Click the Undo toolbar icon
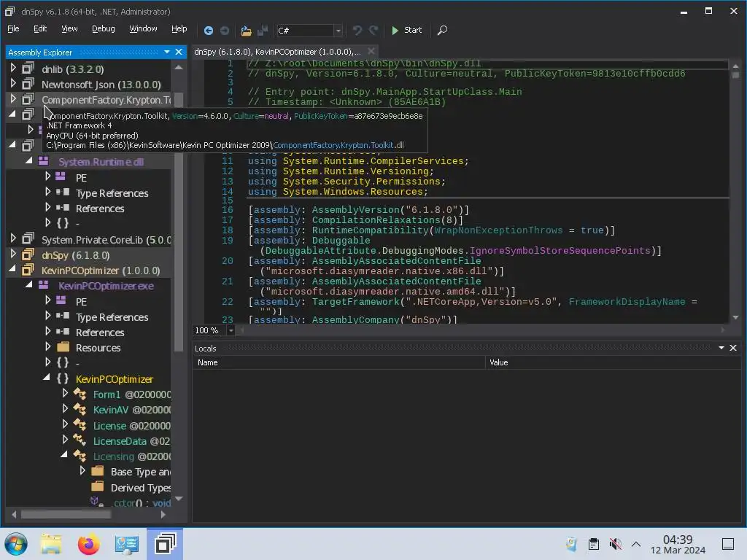The width and height of the screenshot is (747, 560). (357, 31)
